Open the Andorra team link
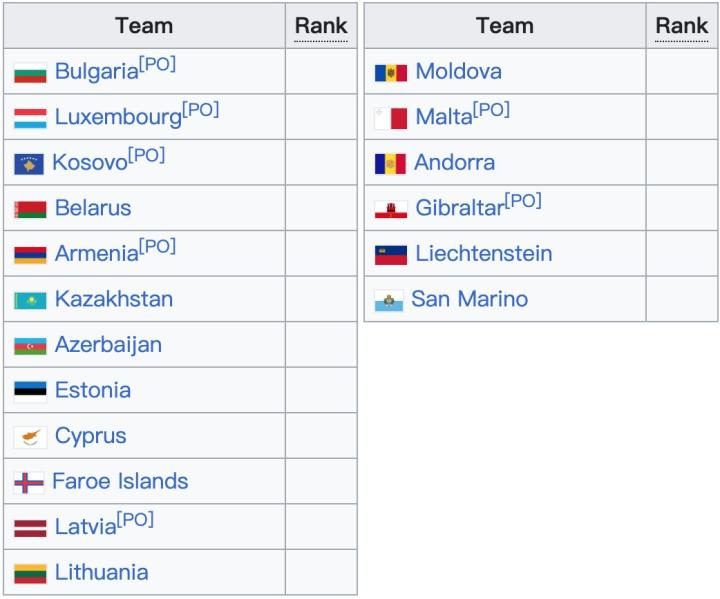 [x=455, y=162]
